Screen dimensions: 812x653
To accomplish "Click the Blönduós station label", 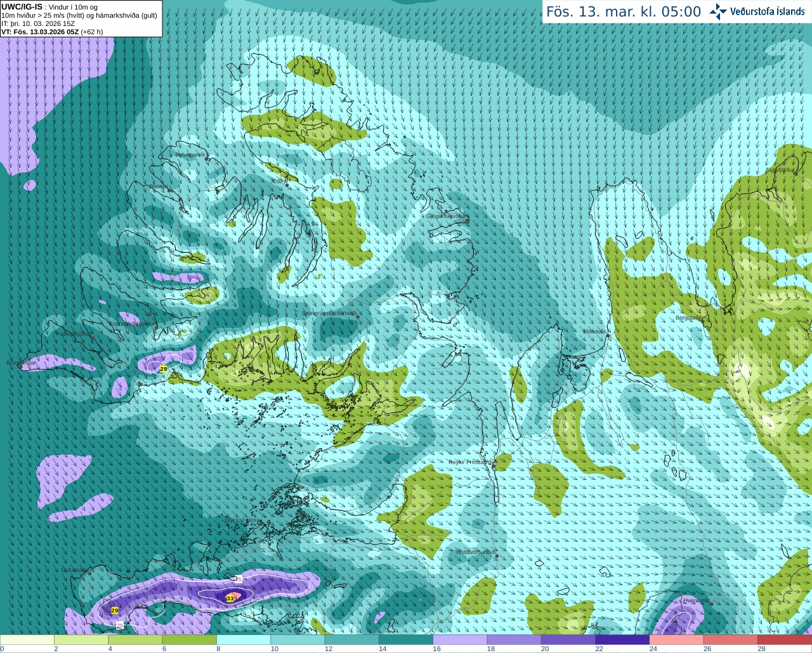I will (x=595, y=332).
